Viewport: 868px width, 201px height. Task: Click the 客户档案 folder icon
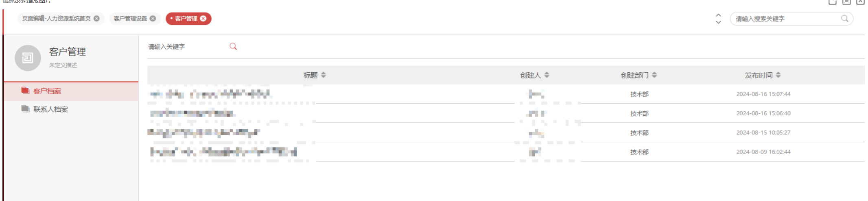tap(25, 91)
